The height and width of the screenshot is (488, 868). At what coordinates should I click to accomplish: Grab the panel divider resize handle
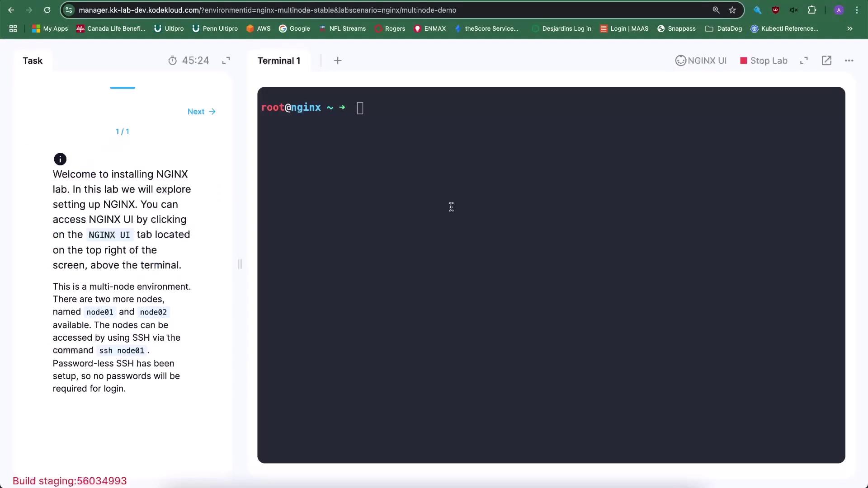coord(240,264)
